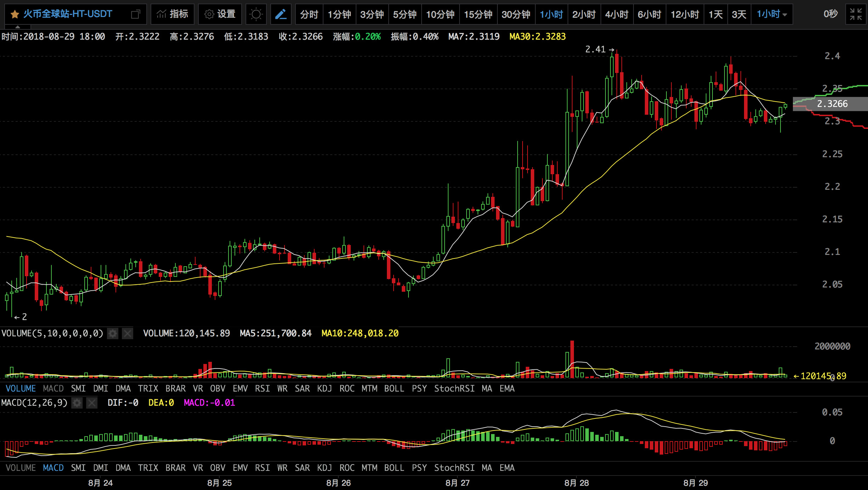This screenshot has height=490, width=868.
Task: Switch second sub-chart to EMV
Action: (x=240, y=468)
